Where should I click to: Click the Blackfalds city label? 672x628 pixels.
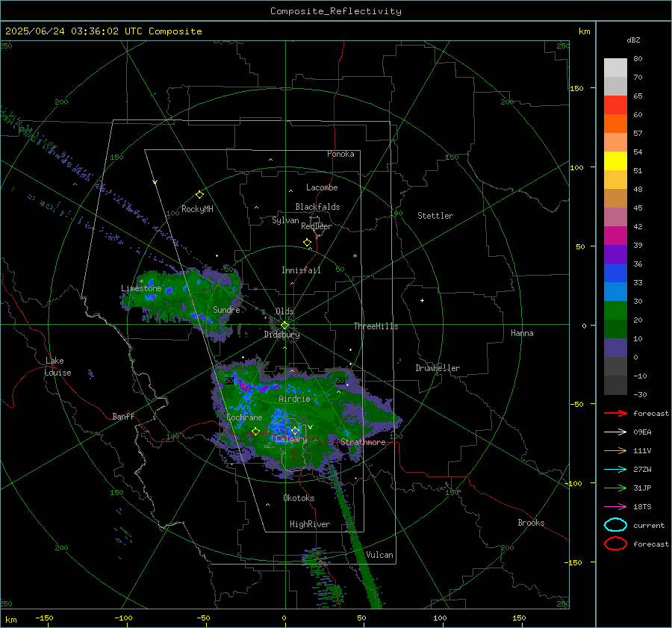pos(317,207)
